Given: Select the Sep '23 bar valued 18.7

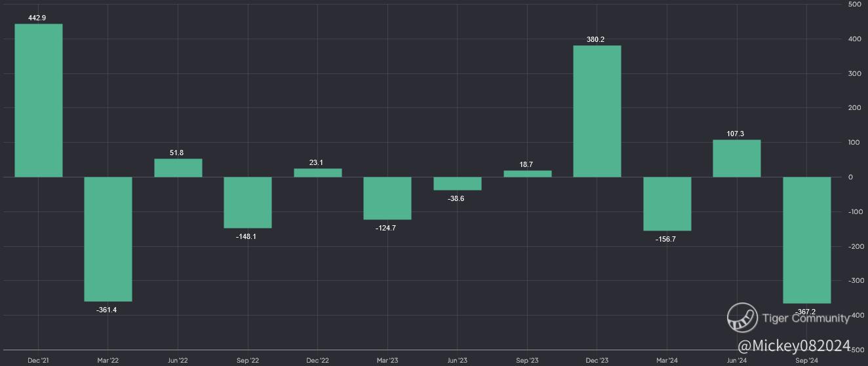Looking at the screenshot, I should click(x=528, y=174).
